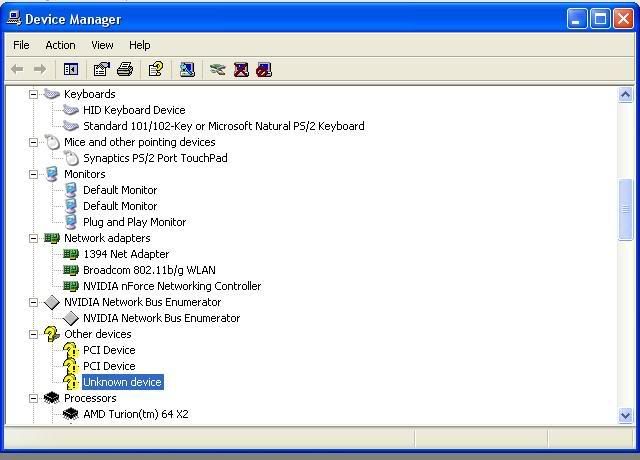Select Standard 101/102-Key PS/2 Keyboard
This screenshot has height=460, width=640.
pos(224,126)
